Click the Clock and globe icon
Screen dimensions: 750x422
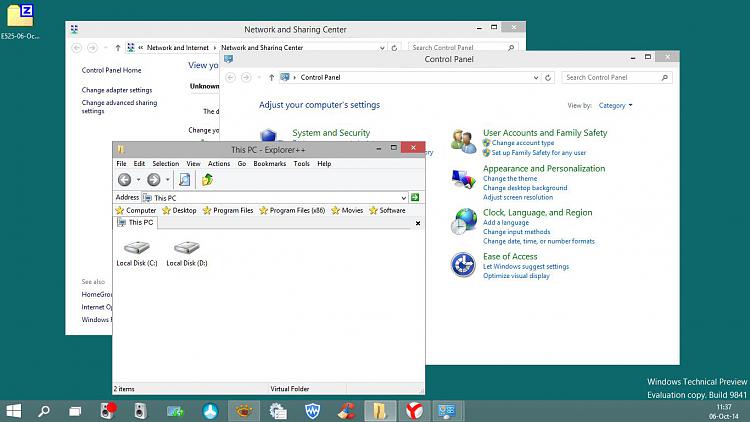(463, 222)
